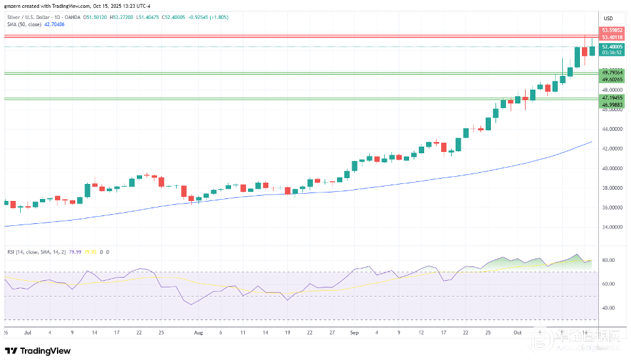The image size is (631, 364).
Task: Open the USD currency selector on price axis
Action: [607, 18]
